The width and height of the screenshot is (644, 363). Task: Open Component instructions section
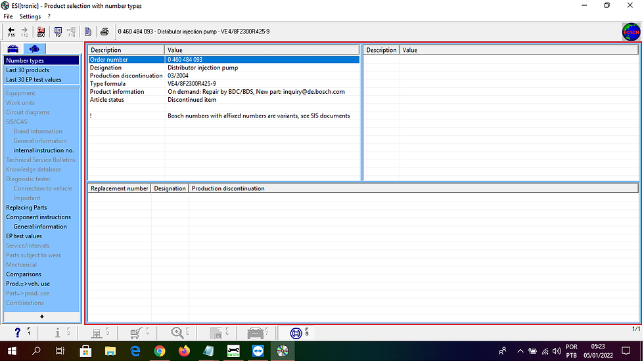pos(38,217)
